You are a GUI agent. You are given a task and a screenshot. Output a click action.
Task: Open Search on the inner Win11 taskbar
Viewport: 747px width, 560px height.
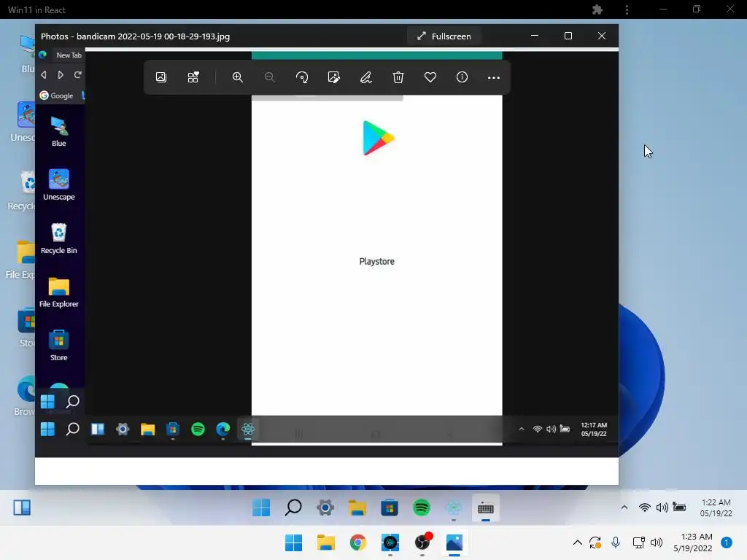pos(293,507)
